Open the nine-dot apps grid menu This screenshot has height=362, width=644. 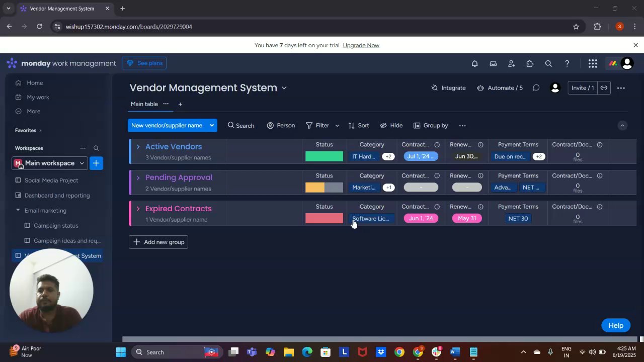(x=593, y=63)
